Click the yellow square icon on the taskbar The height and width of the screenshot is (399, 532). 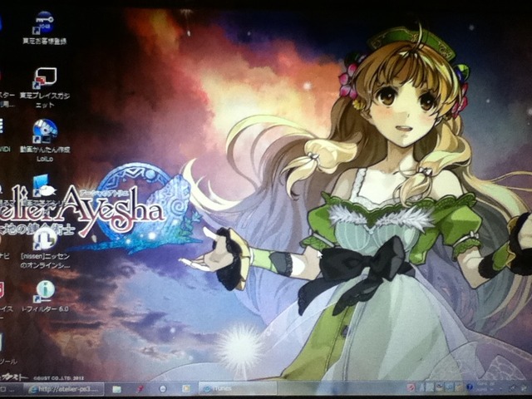tap(185, 389)
